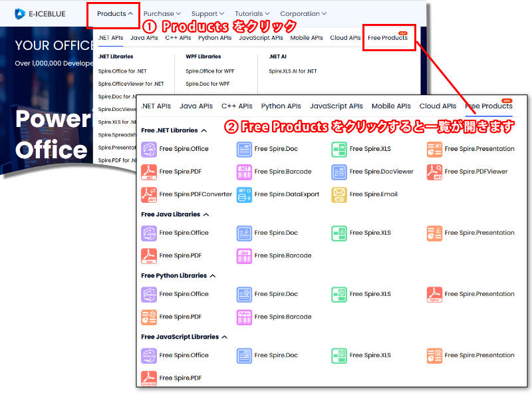The image size is (532, 399).
Task: Collapse the Free .NET Libraries section
Action: (x=204, y=131)
